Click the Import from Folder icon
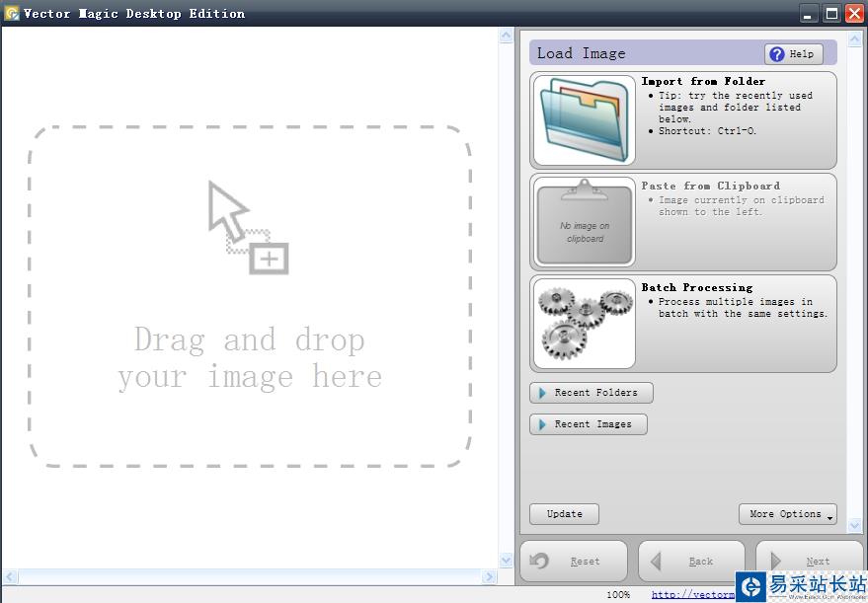The height and width of the screenshot is (603, 868). pyautogui.click(x=584, y=120)
